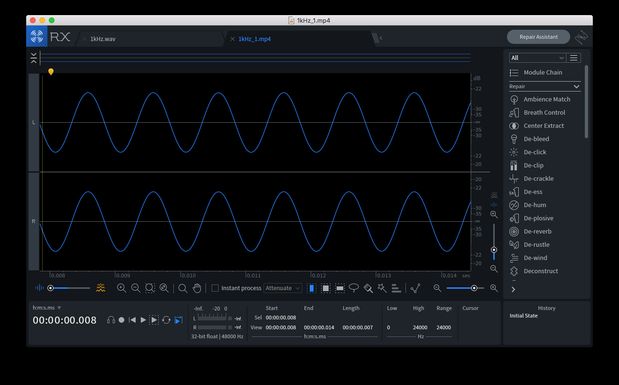Enable the Instant process checkbox
This screenshot has height=385, width=619.
tap(215, 288)
